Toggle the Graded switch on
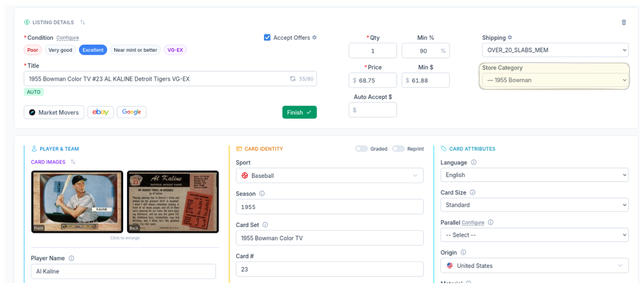 click(x=361, y=149)
